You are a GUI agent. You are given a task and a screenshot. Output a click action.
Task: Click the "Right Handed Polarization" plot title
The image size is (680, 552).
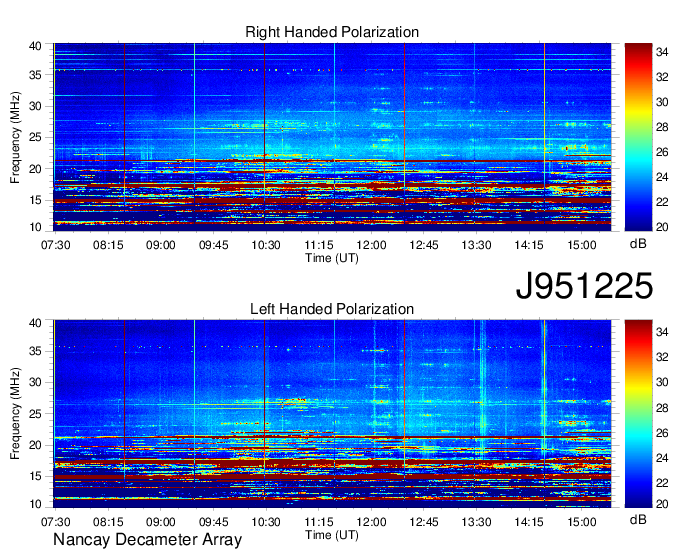tap(332, 32)
